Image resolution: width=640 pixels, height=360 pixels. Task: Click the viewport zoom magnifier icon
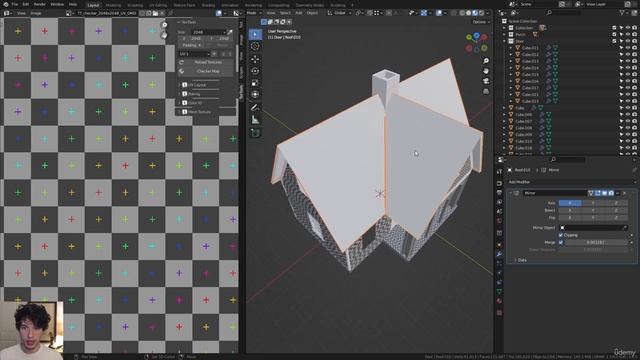[486, 61]
